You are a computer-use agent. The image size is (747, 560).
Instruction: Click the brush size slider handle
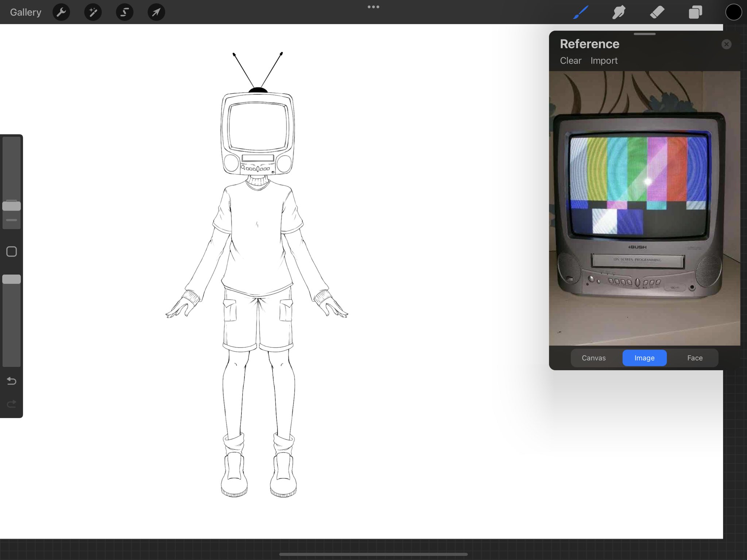click(12, 206)
